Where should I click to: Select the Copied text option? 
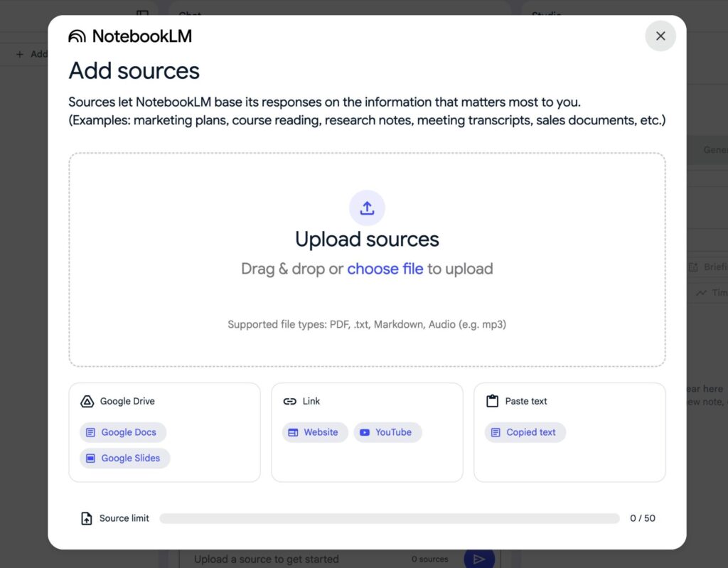[525, 432]
